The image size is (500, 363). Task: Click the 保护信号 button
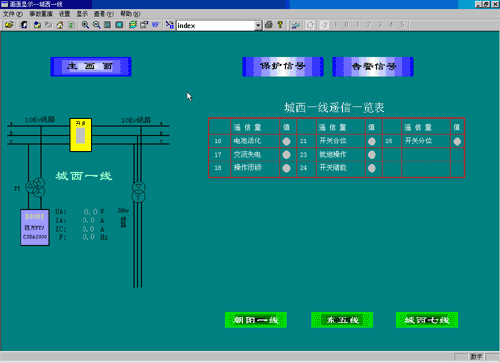[x=283, y=67]
